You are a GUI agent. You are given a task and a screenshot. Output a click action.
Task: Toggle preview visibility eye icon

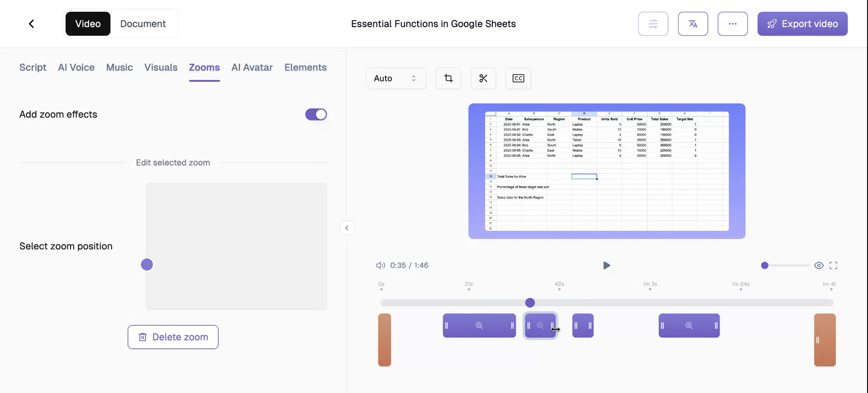tap(819, 265)
